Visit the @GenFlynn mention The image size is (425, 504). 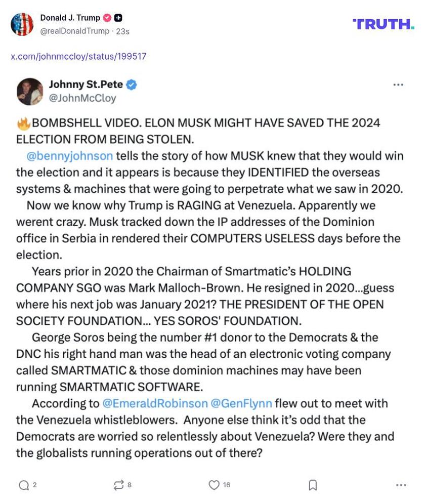tap(241, 403)
